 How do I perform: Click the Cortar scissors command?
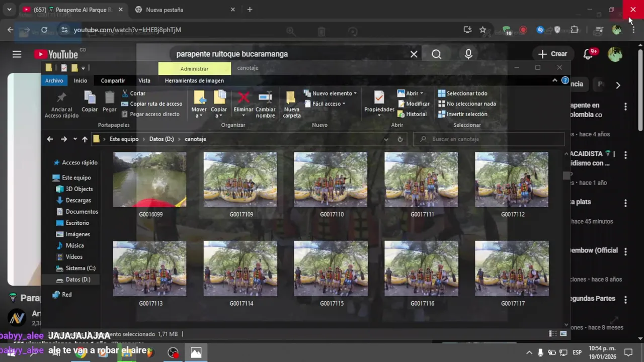(x=134, y=94)
